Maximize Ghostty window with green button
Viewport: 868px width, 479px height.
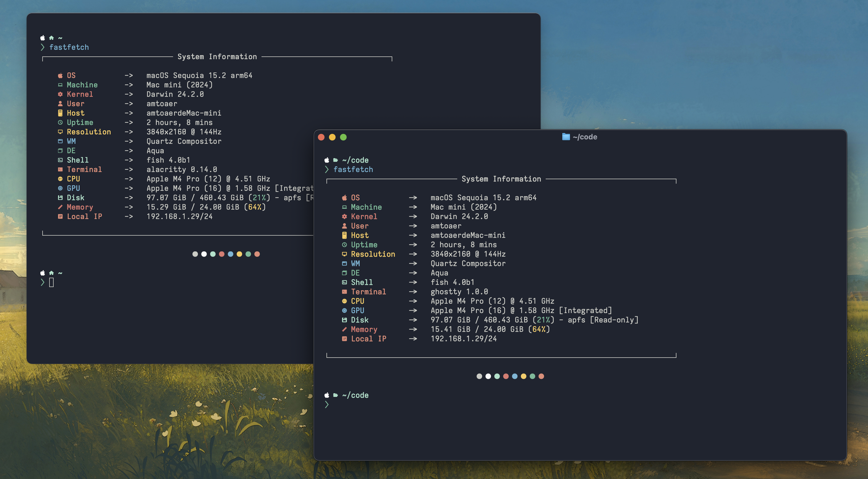(x=343, y=137)
